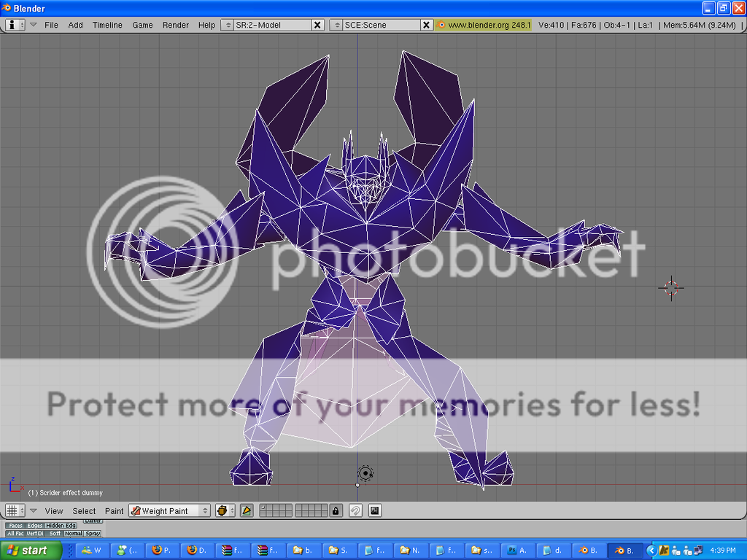Open the Paint menu in 3D view
The height and width of the screenshot is (560, 747).
[114, 511]
